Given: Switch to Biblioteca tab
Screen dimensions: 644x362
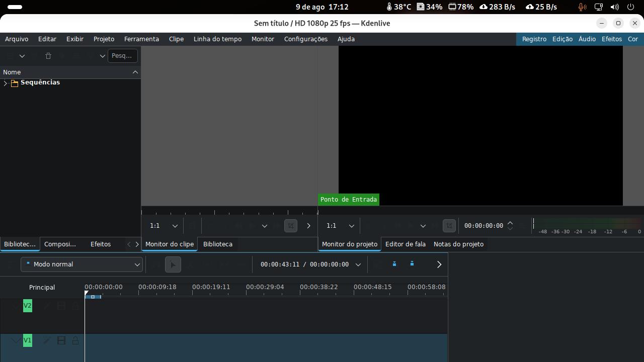Looking at the screenshot, I should pos(218,244).
